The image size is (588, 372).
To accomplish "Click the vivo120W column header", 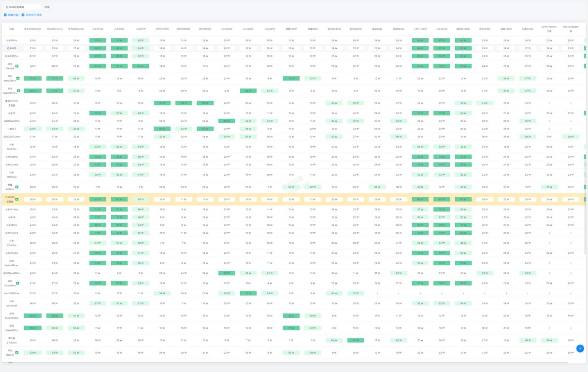I will coord(226,29).
